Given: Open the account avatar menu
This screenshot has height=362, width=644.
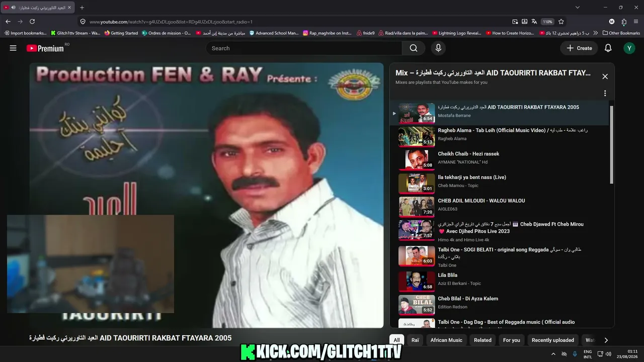Looking at the screenshot, I should coord(629,48).
